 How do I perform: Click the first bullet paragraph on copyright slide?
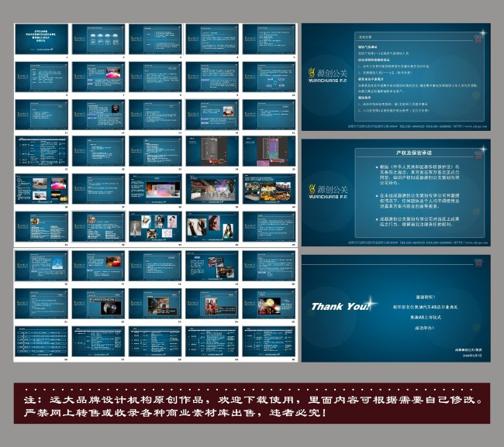click(419, 174)
